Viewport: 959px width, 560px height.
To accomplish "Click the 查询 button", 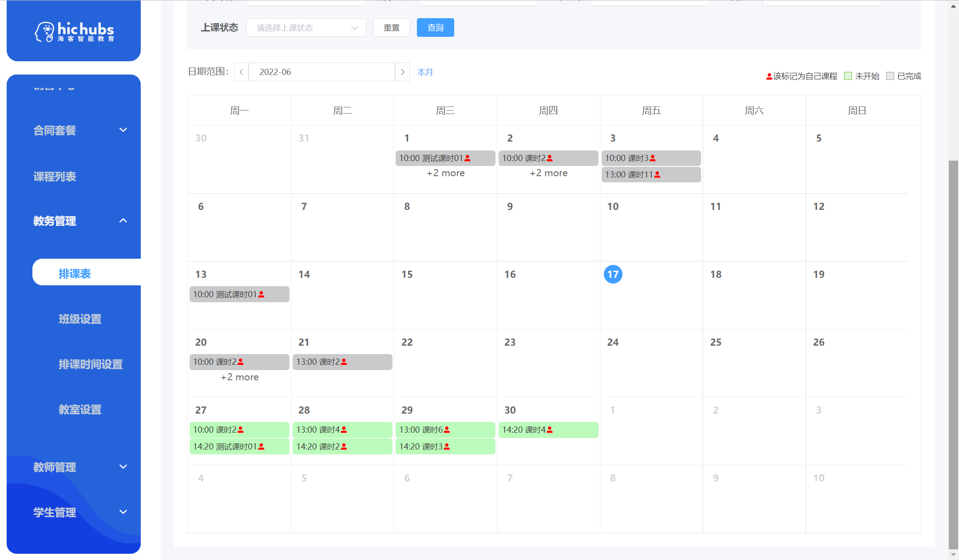I will 435,28.
